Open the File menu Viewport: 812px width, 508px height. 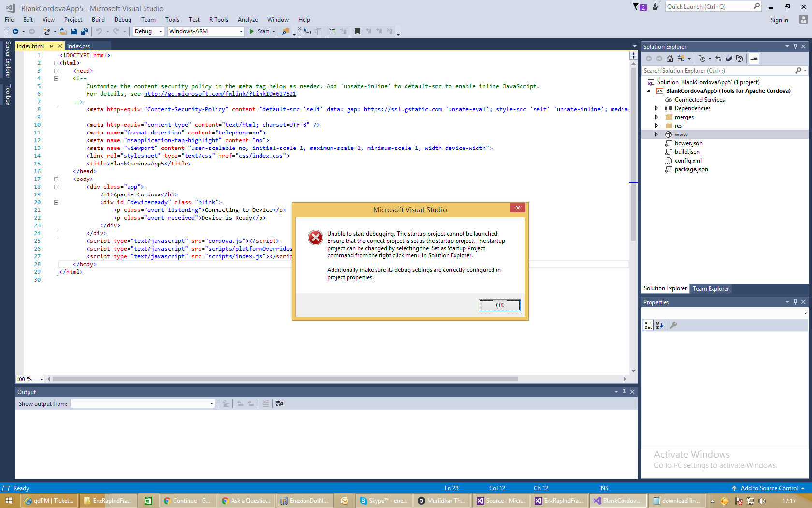tap(9, 20)
